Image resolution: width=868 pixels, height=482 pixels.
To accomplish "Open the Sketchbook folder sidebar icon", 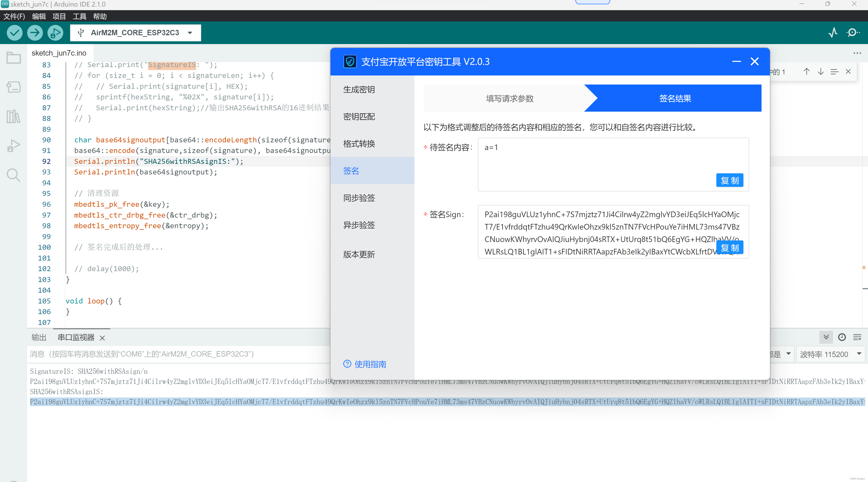I will pos(14,58).
